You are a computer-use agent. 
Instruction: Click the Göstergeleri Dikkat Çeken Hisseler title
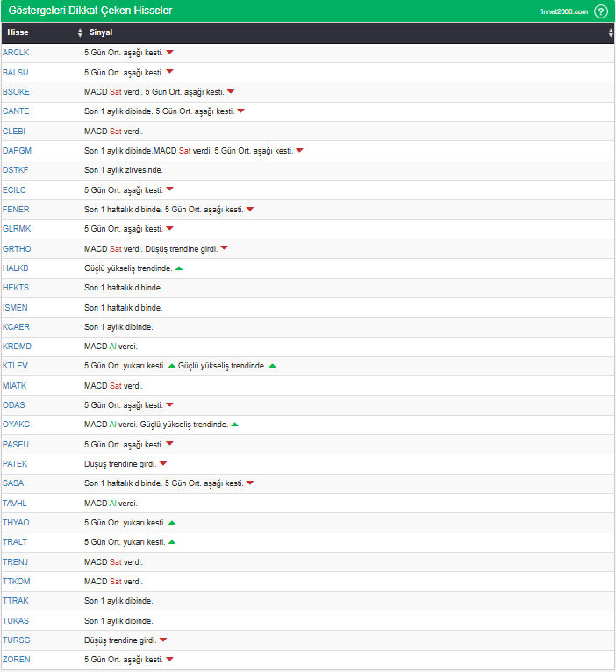[x=90, y=11]
